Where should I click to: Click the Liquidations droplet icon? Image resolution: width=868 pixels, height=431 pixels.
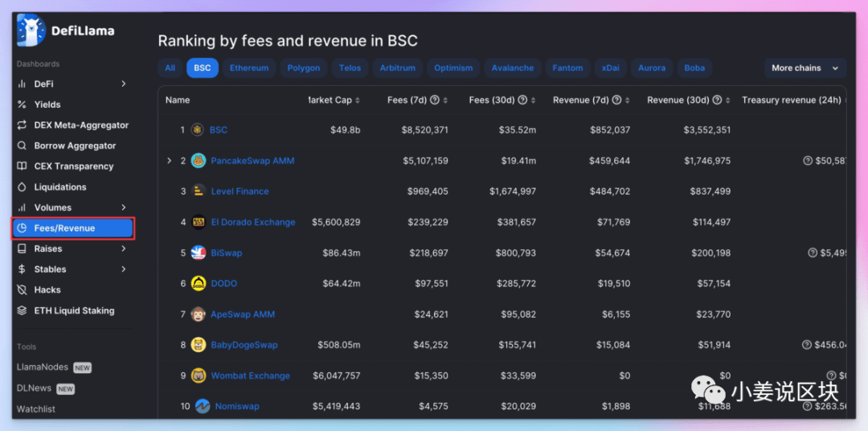[x=22, y=187]
